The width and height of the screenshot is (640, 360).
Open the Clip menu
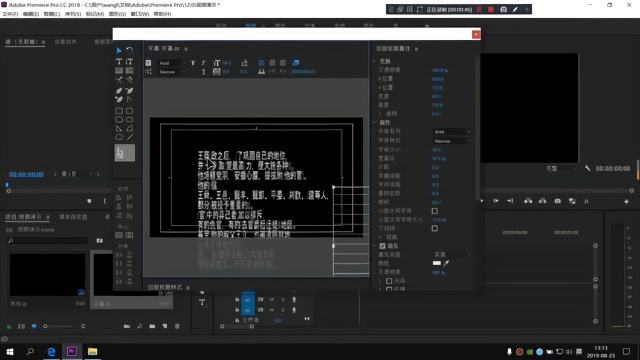pos(52,14)
